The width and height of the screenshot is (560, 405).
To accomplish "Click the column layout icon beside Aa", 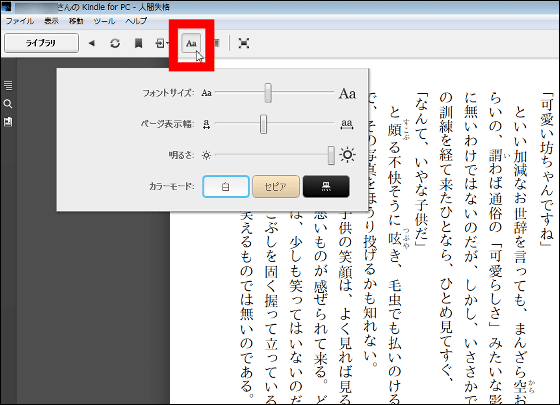I will coord(217,44).
